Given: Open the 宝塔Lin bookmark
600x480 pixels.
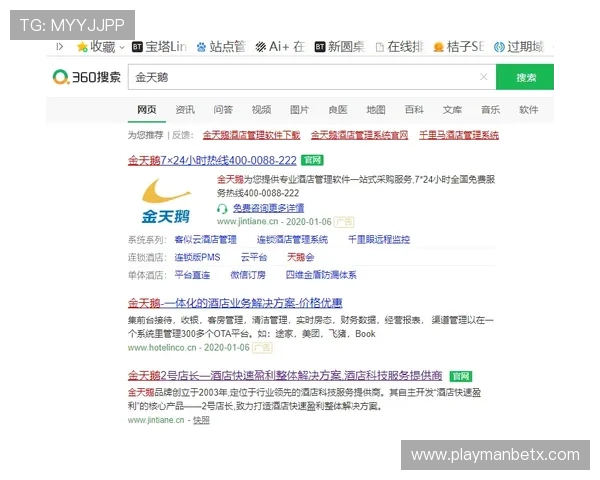Looking at the screenshot, I should (x=160, y=47).
